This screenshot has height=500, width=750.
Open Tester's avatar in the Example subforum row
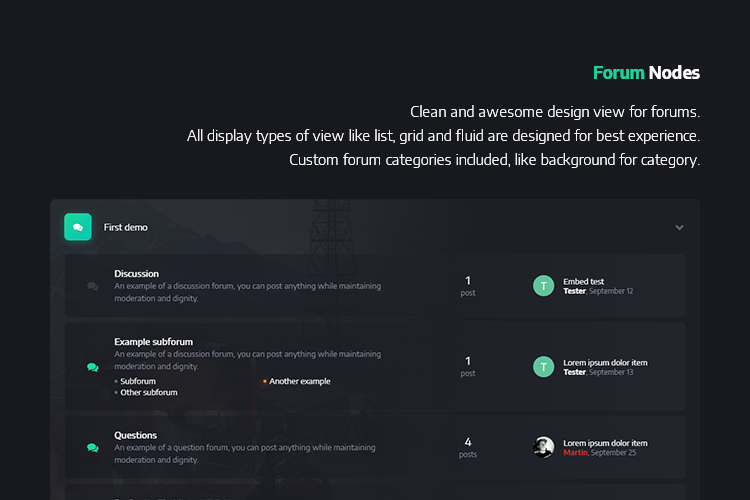(543, 367)
